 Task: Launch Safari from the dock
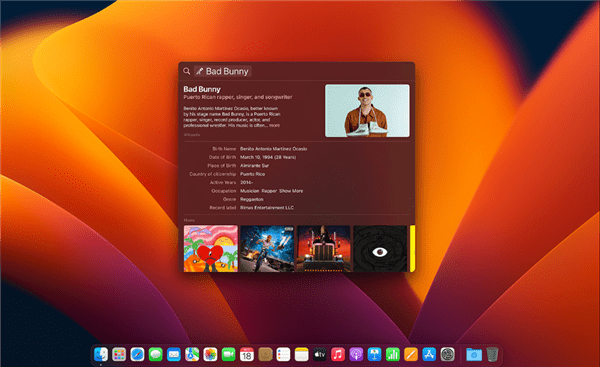pos(137,354)
